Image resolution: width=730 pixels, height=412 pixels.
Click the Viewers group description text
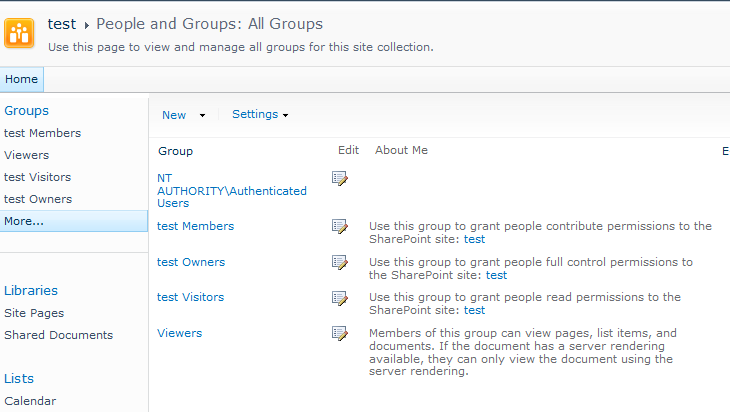coord(523,352)
